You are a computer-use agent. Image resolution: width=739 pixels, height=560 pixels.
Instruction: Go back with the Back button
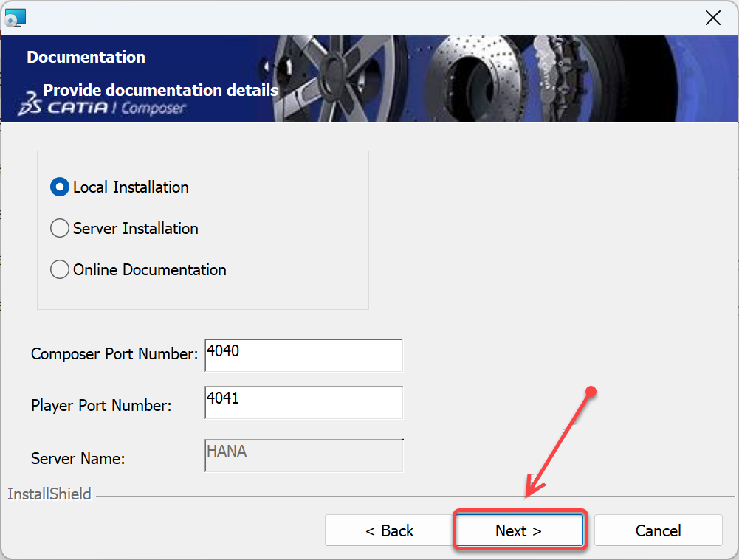tap(389, 530)
